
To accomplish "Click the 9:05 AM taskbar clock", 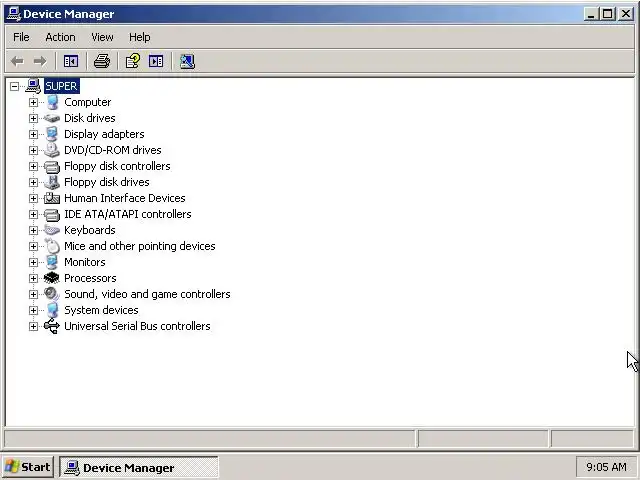I will (606, 467).
